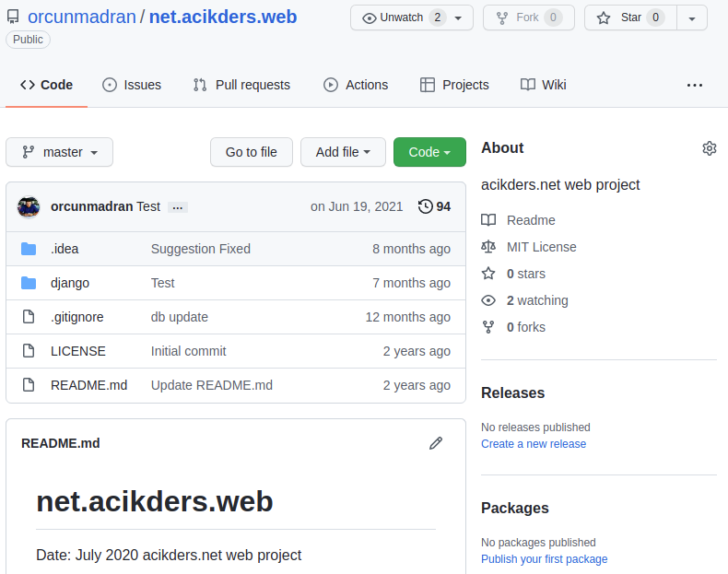Open the star lists dropdown arrow

click(692, 18)
